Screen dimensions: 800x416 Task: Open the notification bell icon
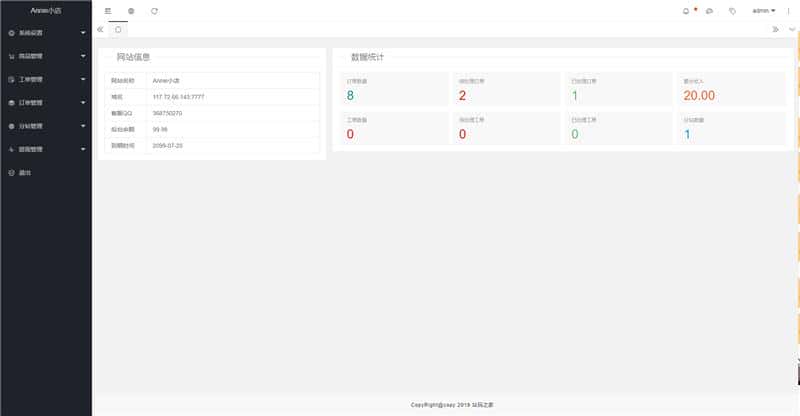tap(686, 11)
